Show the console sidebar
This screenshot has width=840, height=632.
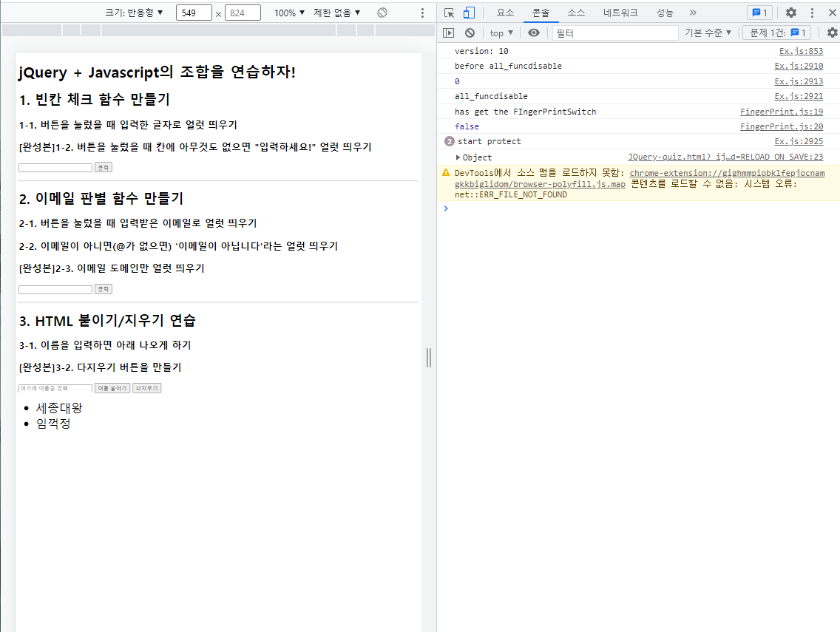(449, 33)
